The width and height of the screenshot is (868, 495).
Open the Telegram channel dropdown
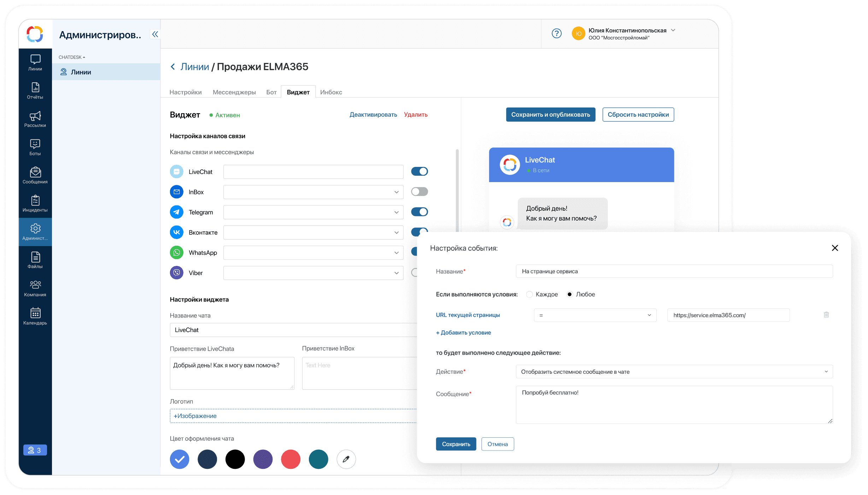[313, 212]
